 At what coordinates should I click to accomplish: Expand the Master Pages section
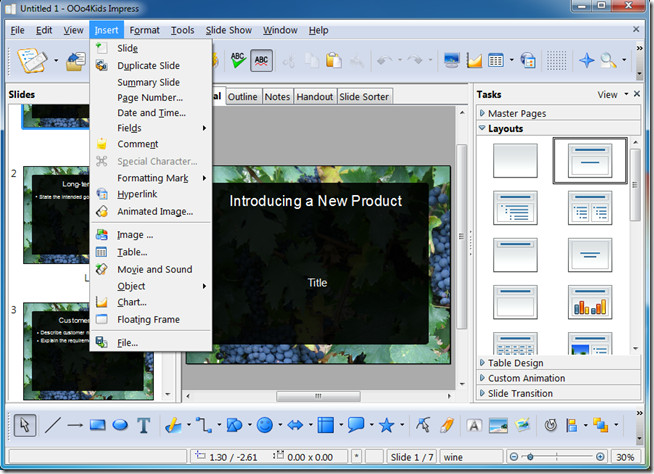coord(558,113)
